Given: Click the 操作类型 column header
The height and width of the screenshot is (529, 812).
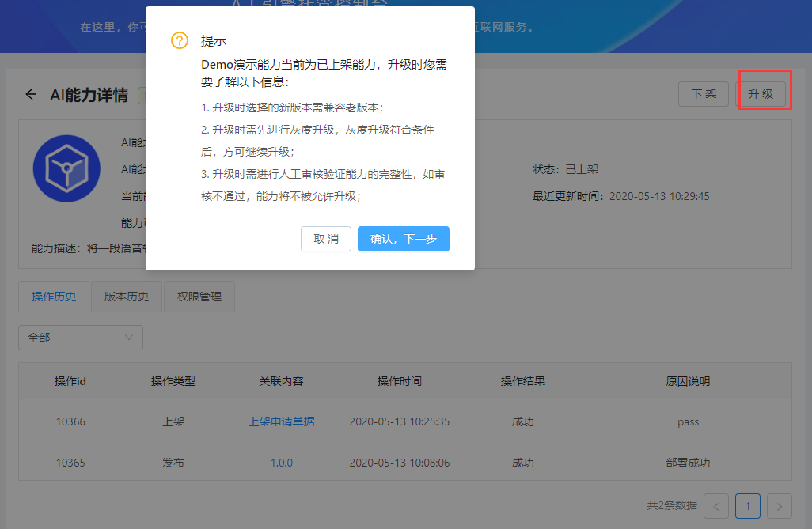Looking at the screenshot, I should 173,381.
